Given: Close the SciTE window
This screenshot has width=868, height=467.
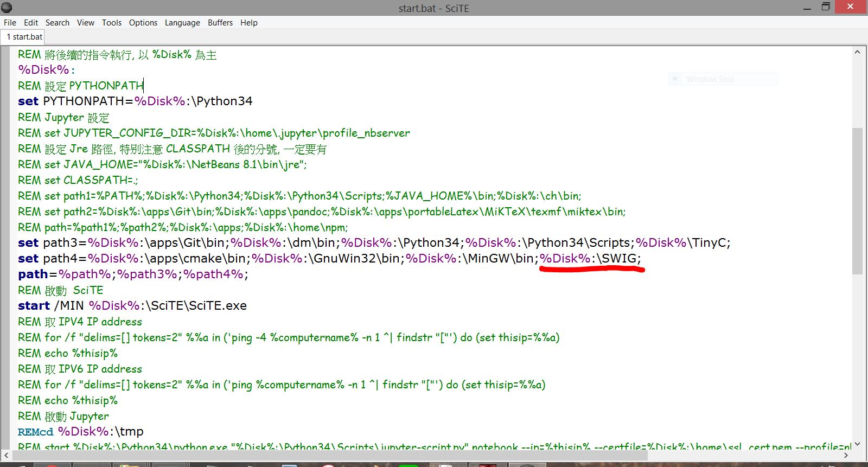Looking at the screenshot, I should [x=852, y=7].
